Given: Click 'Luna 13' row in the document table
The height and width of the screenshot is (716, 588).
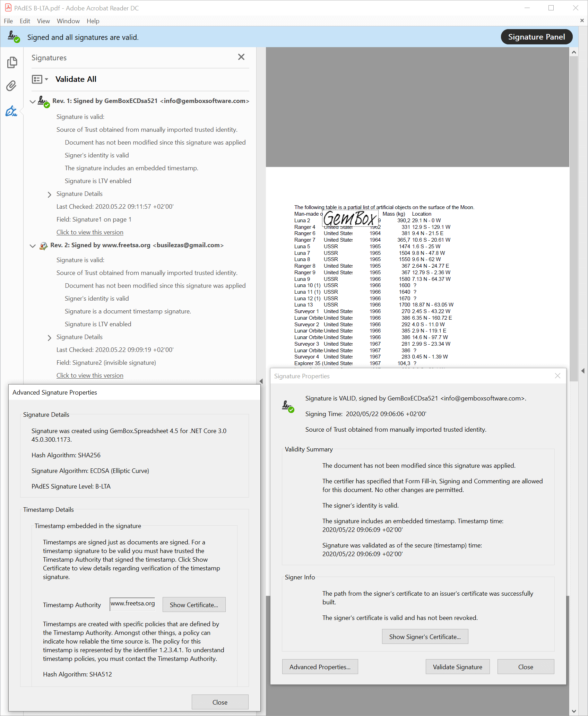Looking at the screenshot, I should pyautogui.click(x=374, y=305).
